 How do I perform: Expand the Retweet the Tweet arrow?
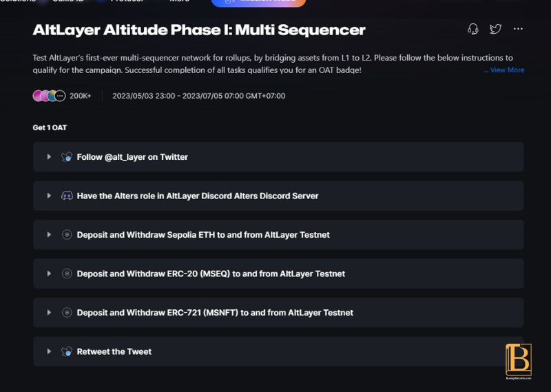click(x=49, y=351)
